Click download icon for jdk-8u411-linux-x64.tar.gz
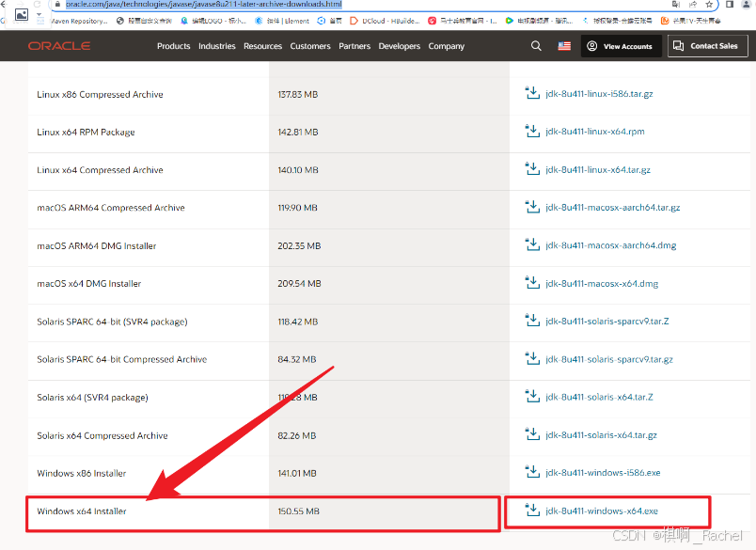Image resolution: width=756 pixels, height=550 pixels. click(x=532, y=169)
